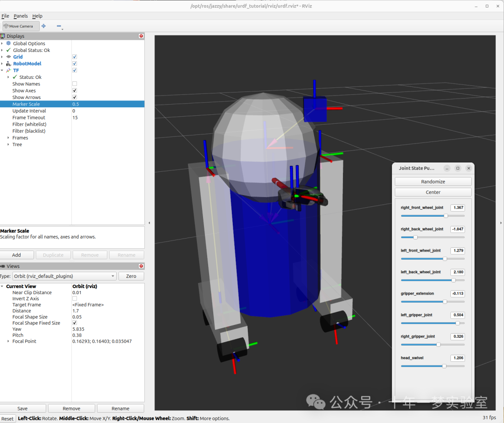504x423 pixels.
Task: Click the Marker Scale value 0.5
Action: click(x=76, y=104)
